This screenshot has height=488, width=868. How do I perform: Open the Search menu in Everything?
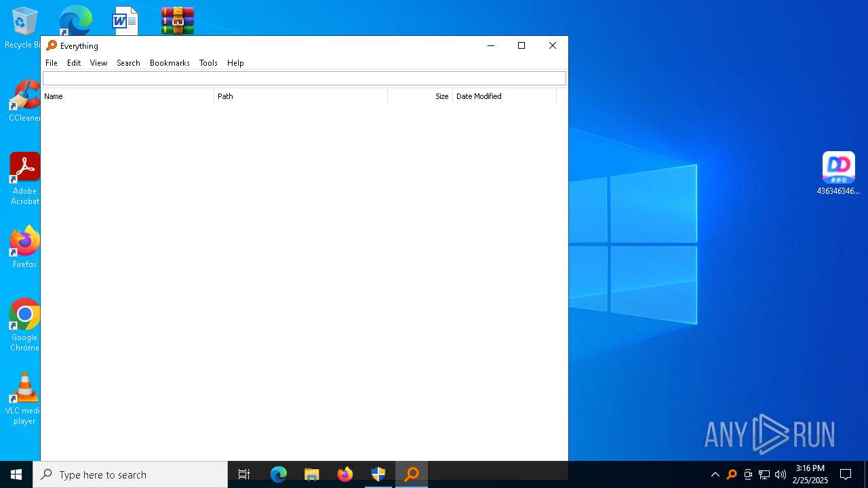tap(128, 63)
